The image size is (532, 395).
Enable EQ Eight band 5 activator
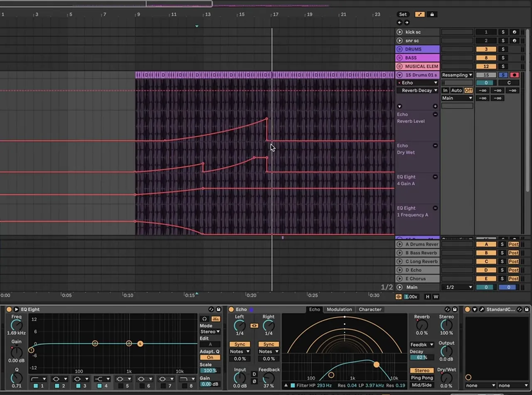coord(120,386)
